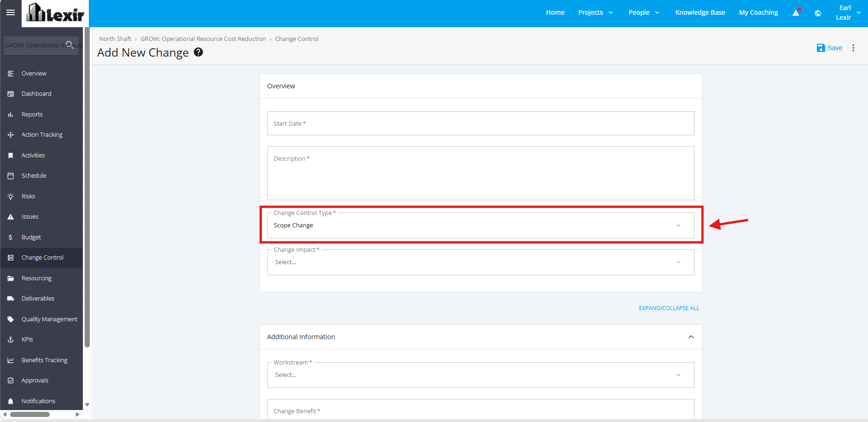Click the Action Tracking icon

tap(11, 135)
